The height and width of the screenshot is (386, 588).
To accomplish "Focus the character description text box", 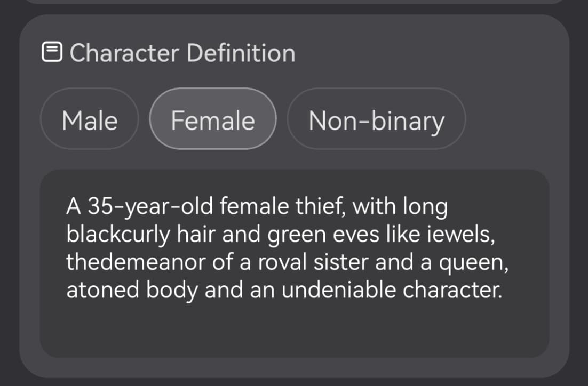I will point(294,264).
